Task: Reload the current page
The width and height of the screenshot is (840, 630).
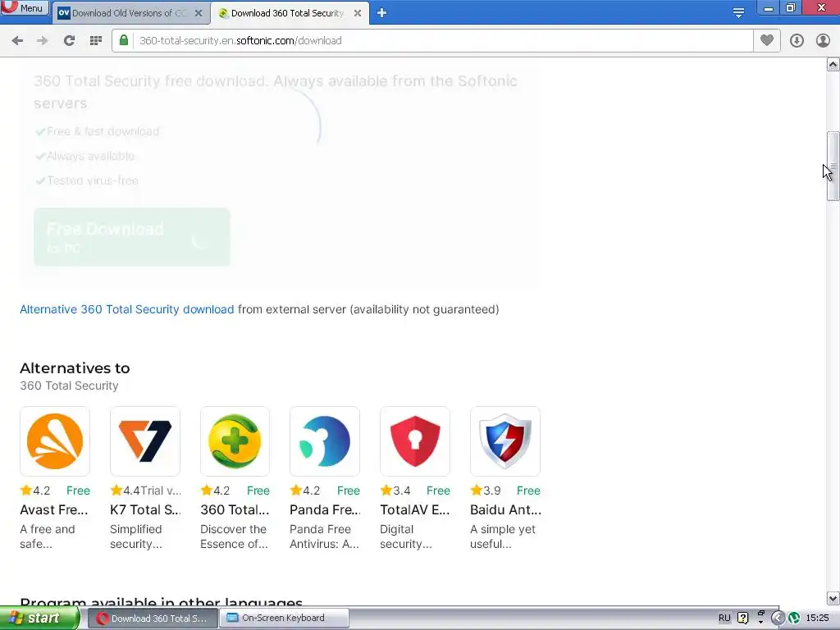Action: (x=69, y=41)
